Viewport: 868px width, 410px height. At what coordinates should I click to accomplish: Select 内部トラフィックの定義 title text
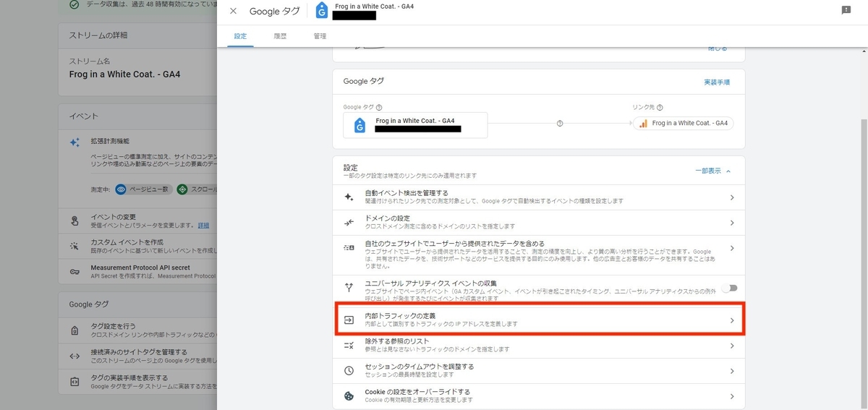399,316
